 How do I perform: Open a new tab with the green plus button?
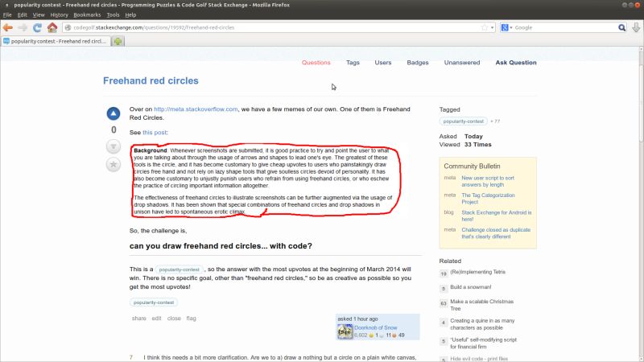[118, 41]
